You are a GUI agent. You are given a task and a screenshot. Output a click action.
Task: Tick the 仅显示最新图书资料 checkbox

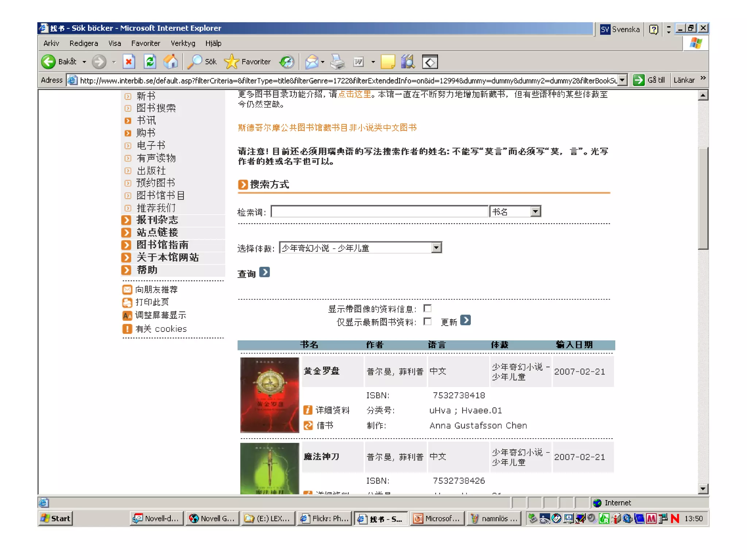pyautogui.click(x=427, y=322)
